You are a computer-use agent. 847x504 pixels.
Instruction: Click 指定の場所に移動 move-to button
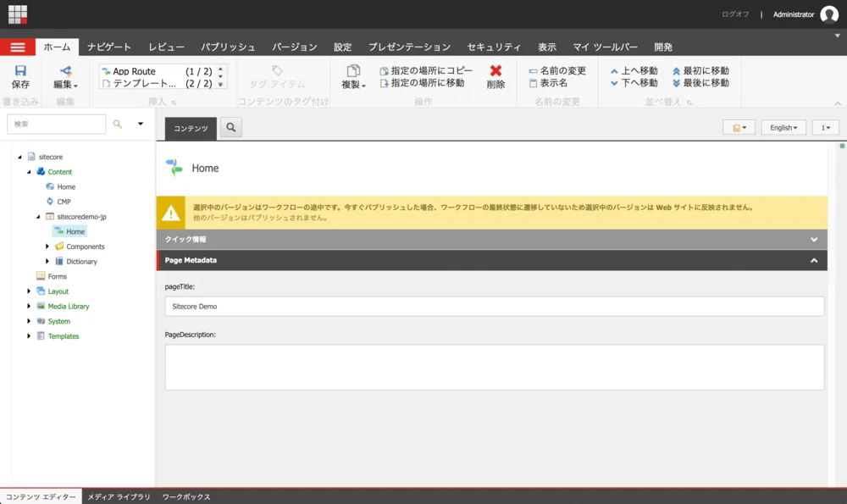pyautogui.click(x=422, y=83)
